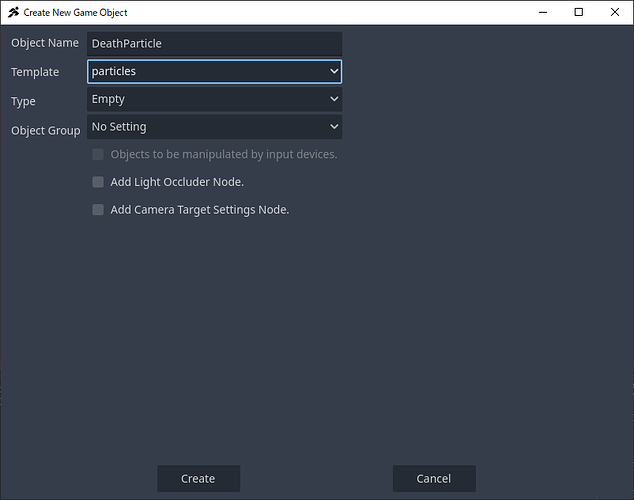The image size is (634, 500).
Task: Check Objects to be manipulated by input devices
Action: 98,155
